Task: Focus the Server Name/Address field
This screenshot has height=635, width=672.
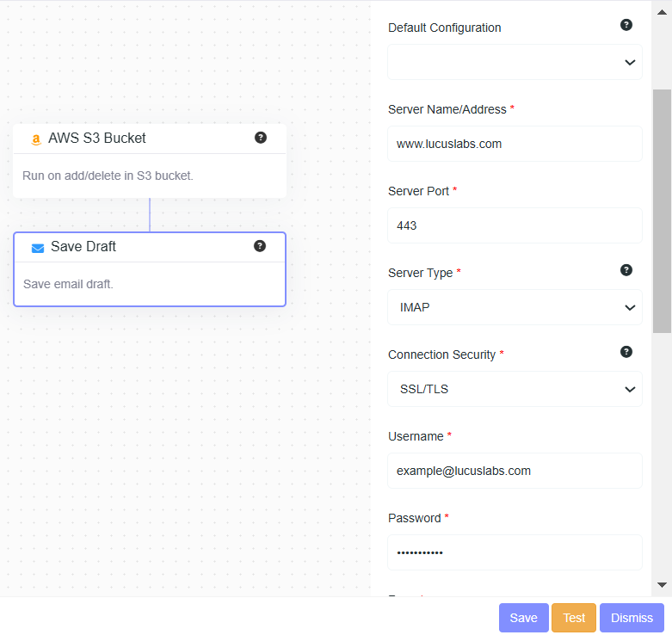Action: click(x=515, y=144)
